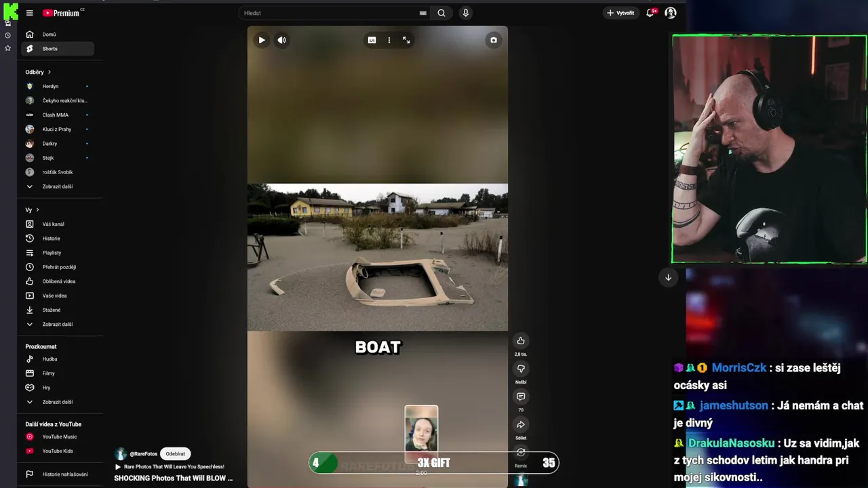Expand the Vy section
The image size is (868, 488).
click(33, 210)
